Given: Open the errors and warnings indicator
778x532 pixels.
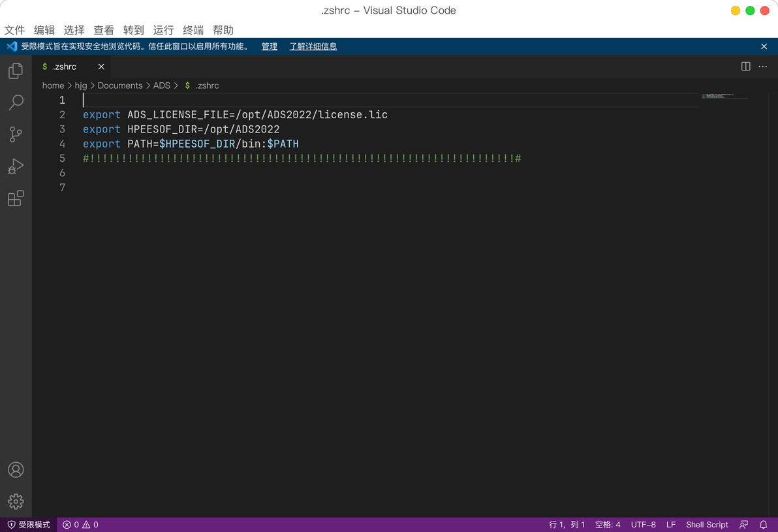Looking at the screenshot, I should pyautogui.click(x=80, y=525).
